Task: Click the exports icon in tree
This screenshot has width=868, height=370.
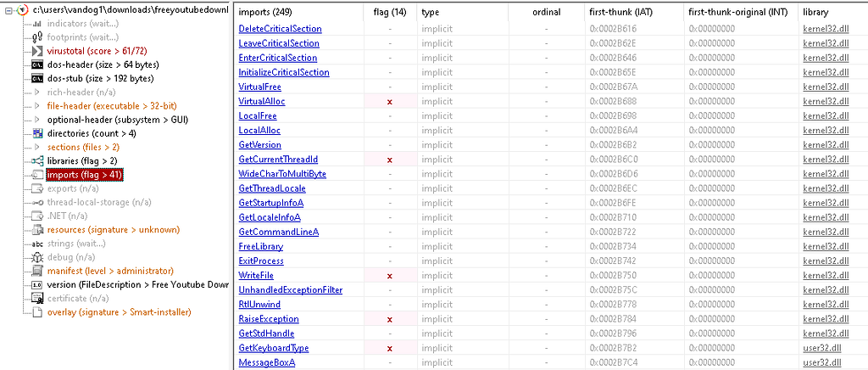Action: tap(37, 189)
